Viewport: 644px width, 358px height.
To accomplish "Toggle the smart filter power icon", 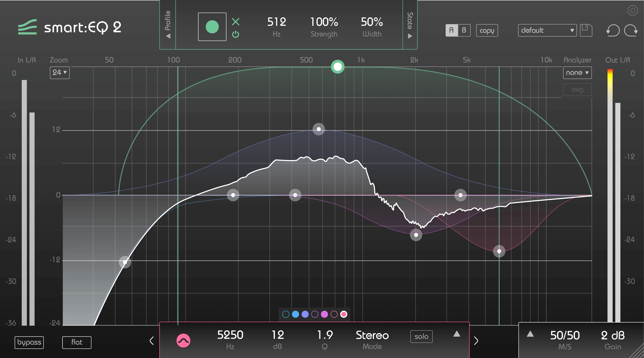I will pos(236,34).
